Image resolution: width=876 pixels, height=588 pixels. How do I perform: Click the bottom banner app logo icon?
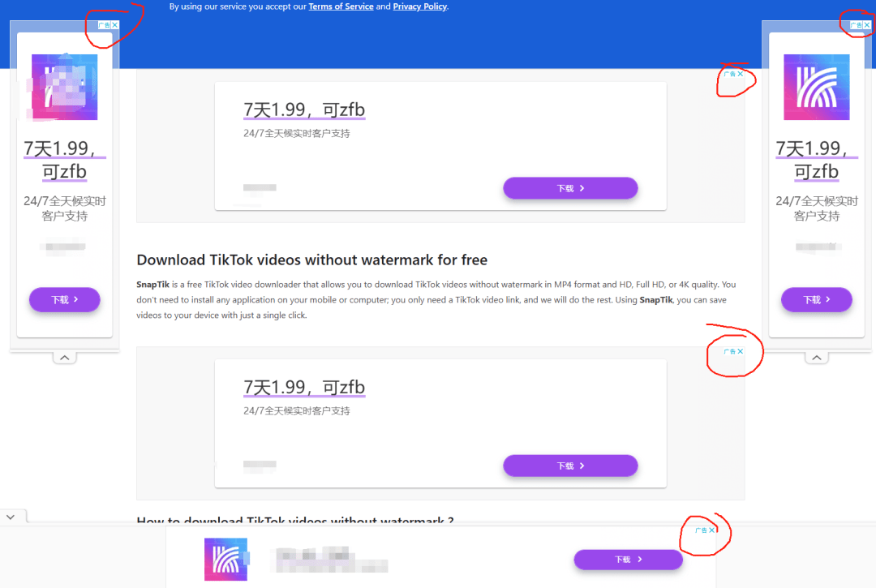click(x=225, y=559)
